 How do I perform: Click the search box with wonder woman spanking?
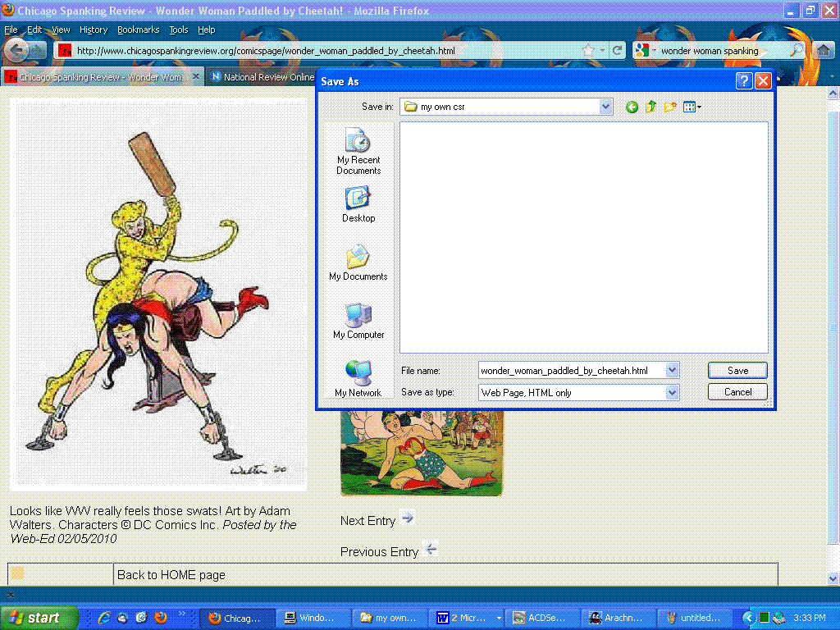point(724,51)
